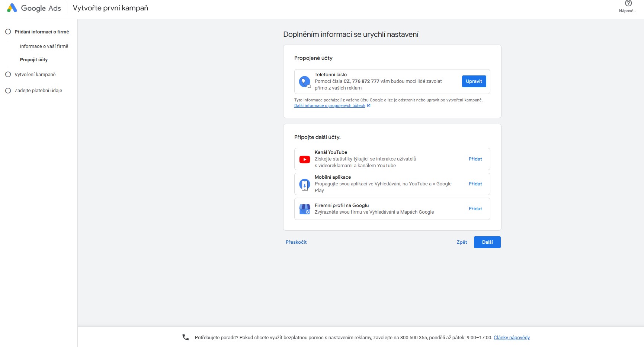The height and width of the screenshot is (347, 644).
Task: Click the phone icon in the footer
Action: 186,337
